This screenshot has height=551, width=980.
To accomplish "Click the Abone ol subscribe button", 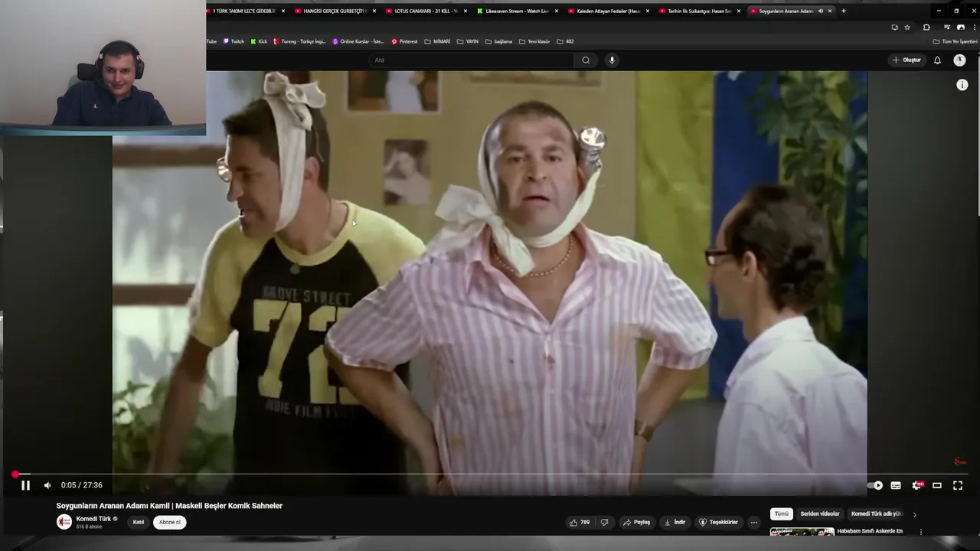I will [x=170, y=522].
